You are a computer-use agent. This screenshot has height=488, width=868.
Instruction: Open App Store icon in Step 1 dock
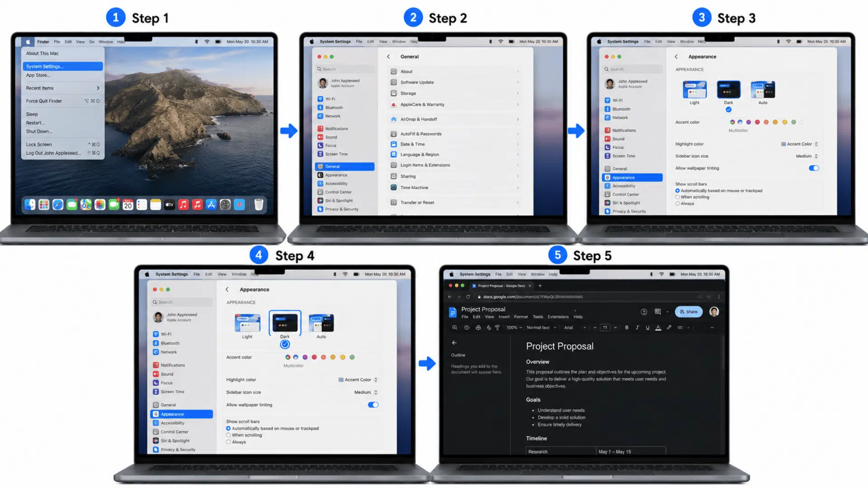point(211,205)
